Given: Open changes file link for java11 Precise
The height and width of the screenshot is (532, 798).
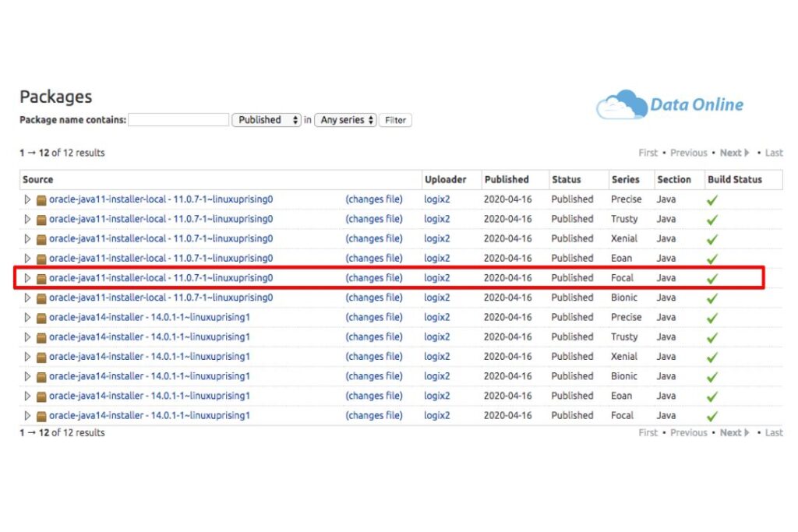Looking at the screenshot, I should click(374, 199).
